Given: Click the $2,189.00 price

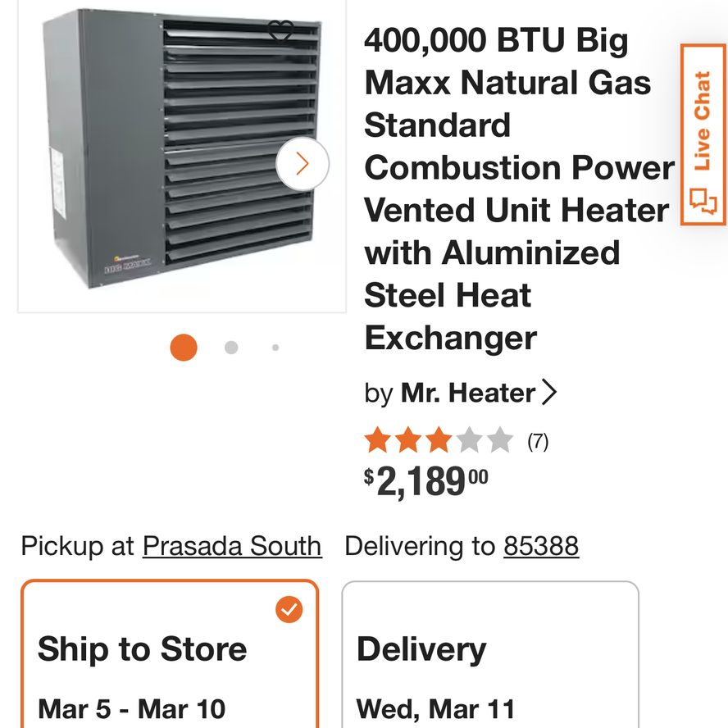Looking at the screenshot, I should click(x=426, y=481).
